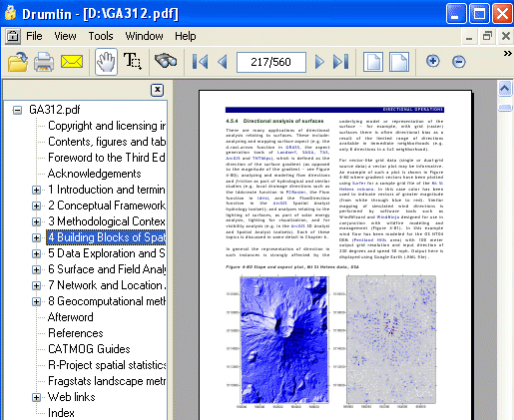
Task: Switch to the second page layout icon
Action: pyautogui.click(x=399, y=62)
